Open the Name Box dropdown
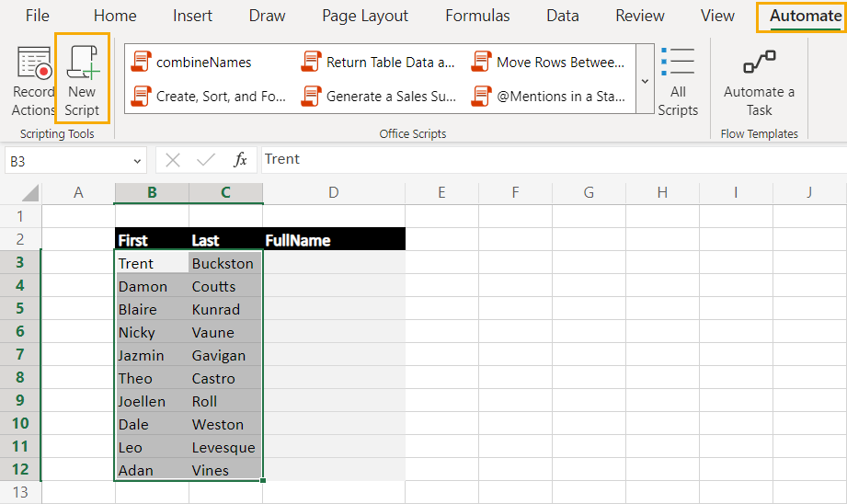Screen dimensions: 847x504 tap(137, 161)
